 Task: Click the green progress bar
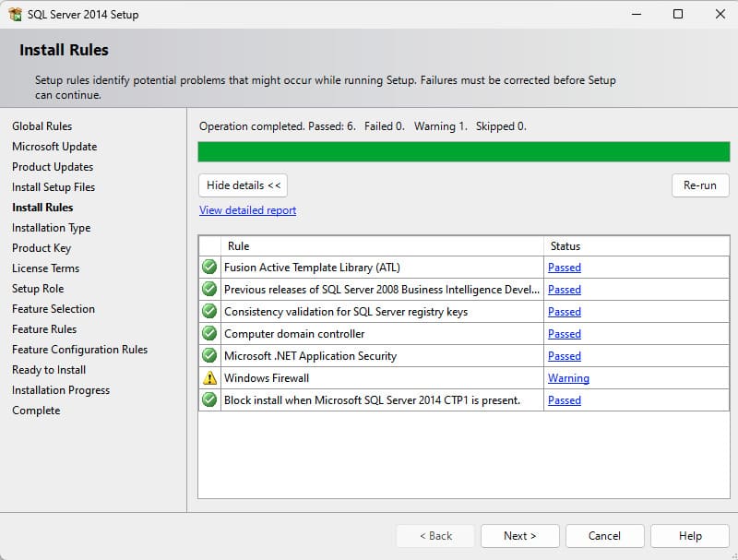click(x=463, y=152)
